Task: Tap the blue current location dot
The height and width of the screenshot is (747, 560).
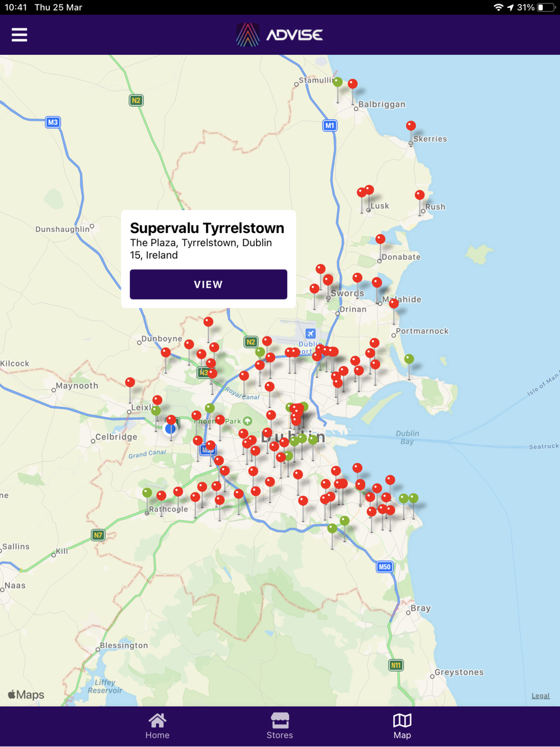Action: coord(170,429)
